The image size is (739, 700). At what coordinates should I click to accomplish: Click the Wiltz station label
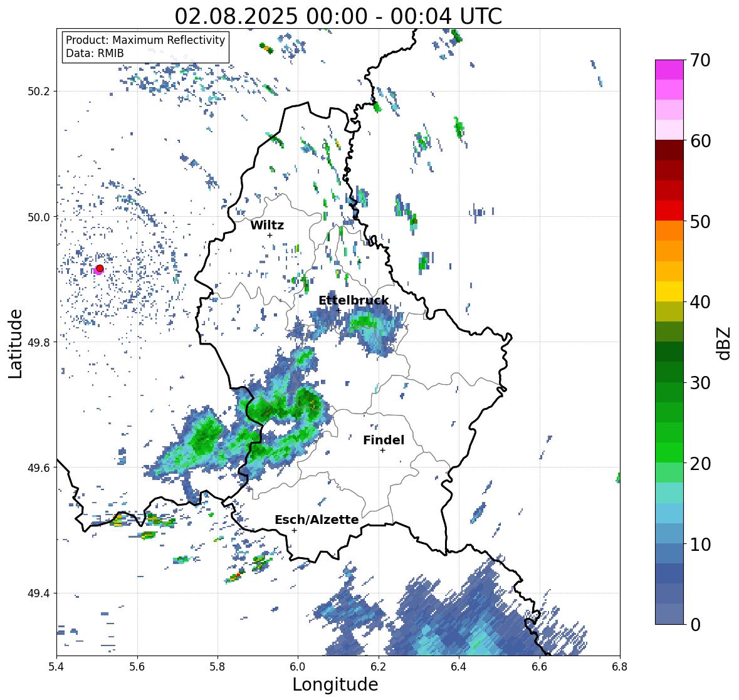[267, 225]
